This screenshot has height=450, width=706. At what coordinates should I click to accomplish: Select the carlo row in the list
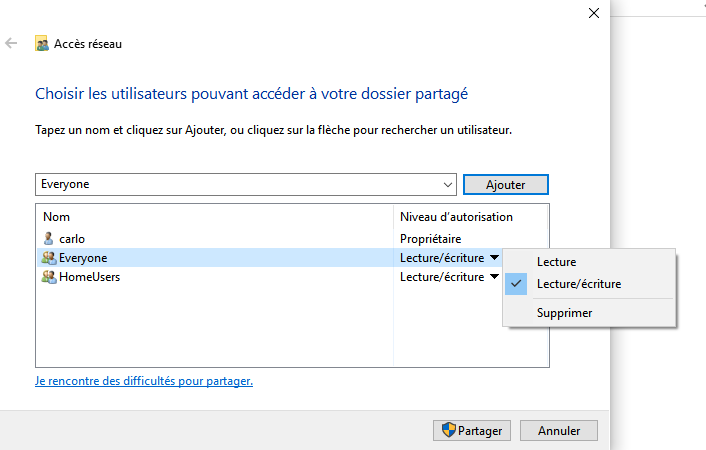tap(292, 238)
